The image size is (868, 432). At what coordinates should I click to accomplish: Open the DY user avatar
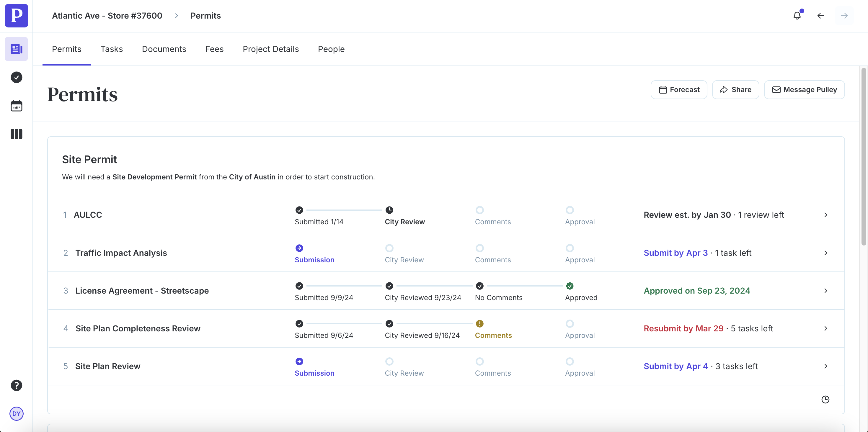click(16, 413)
